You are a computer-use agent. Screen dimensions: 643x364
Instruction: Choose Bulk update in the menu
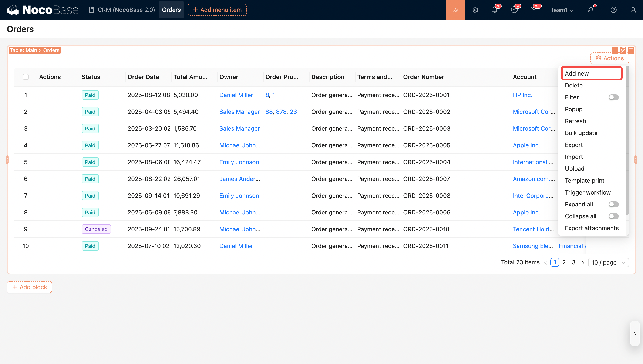(x=581, y=133)
